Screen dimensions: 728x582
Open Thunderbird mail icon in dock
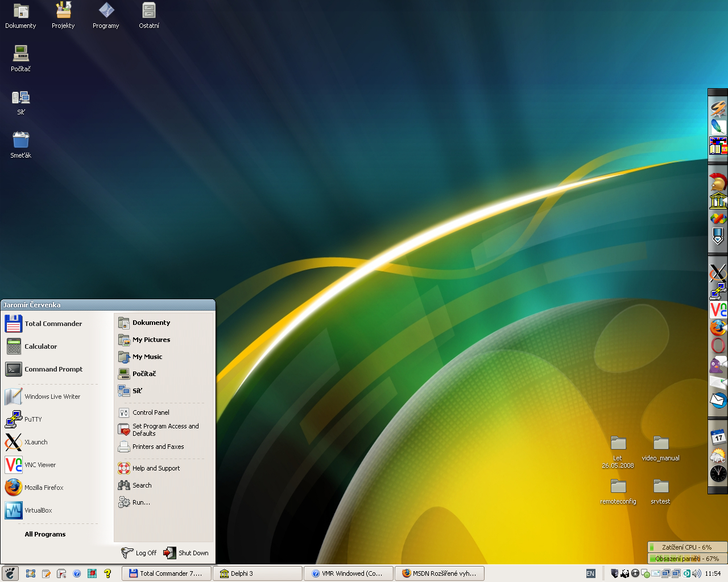718,401
